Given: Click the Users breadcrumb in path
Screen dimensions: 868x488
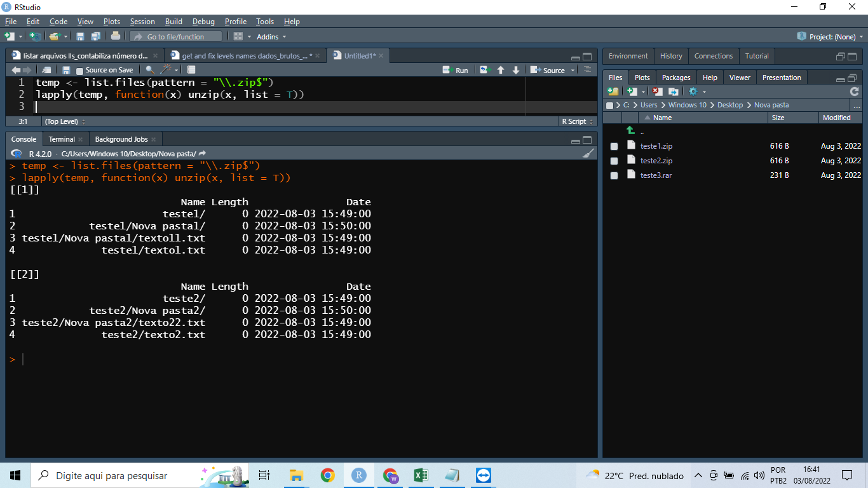Looking at the screenshot, I should pyautogui.click(x=649, y=105).
